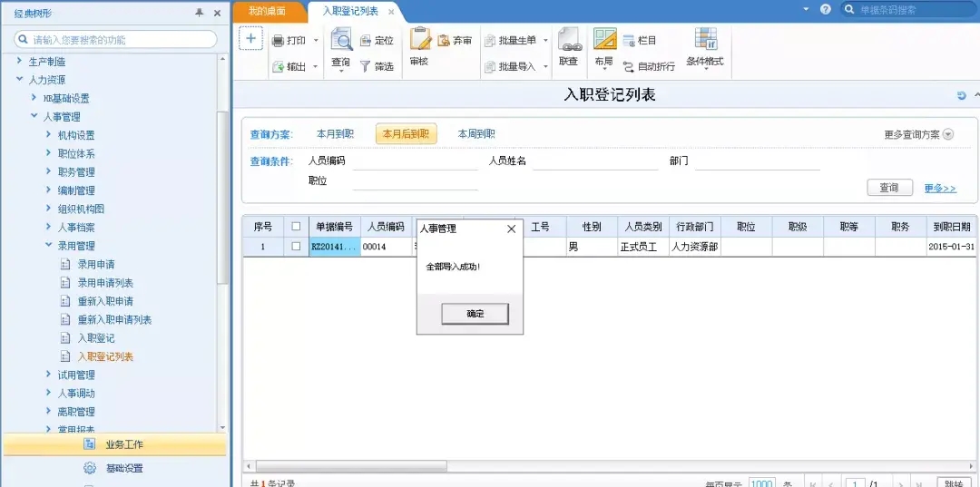The image size is (980, 487).
Task: Click the refresh icon beside list title
Action: coord(961,95)
